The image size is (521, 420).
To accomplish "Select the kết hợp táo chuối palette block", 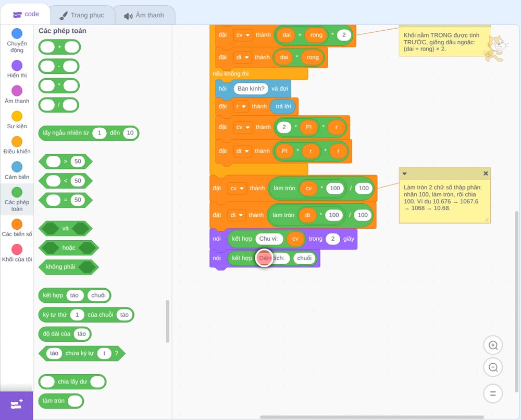I will click(75, 295).
